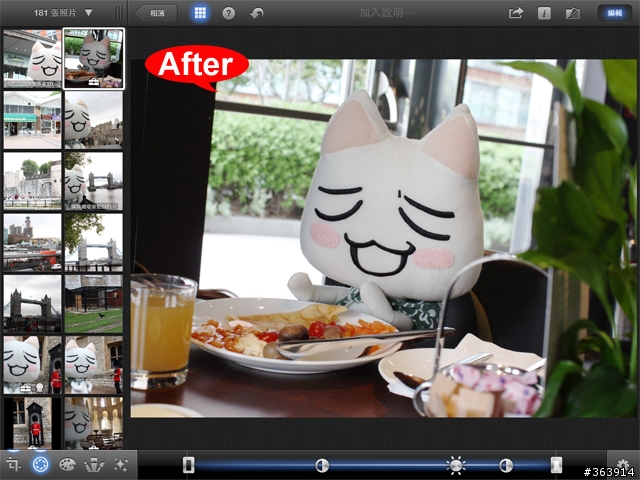Select the highlighted breakfast cat thumbnail

93,59
